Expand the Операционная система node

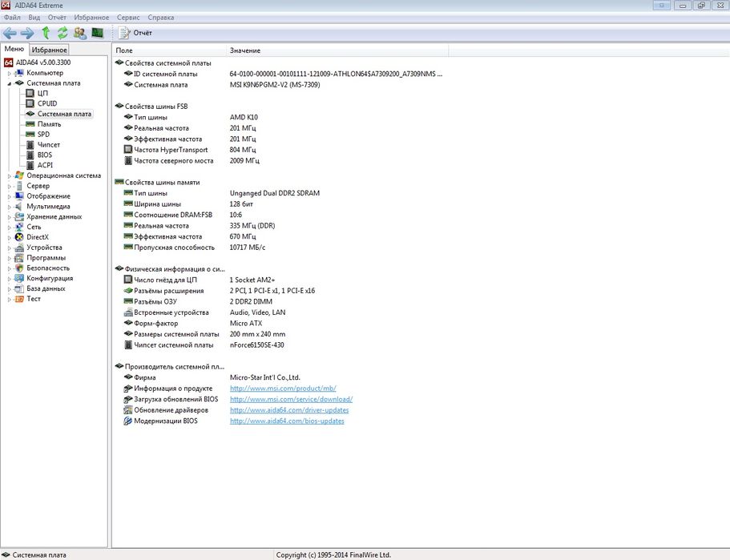(9, 176)
